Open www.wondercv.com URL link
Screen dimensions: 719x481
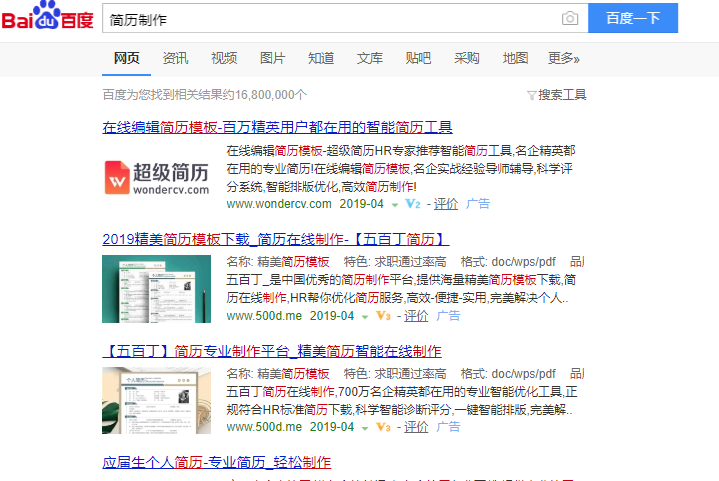tap(279, 204)
